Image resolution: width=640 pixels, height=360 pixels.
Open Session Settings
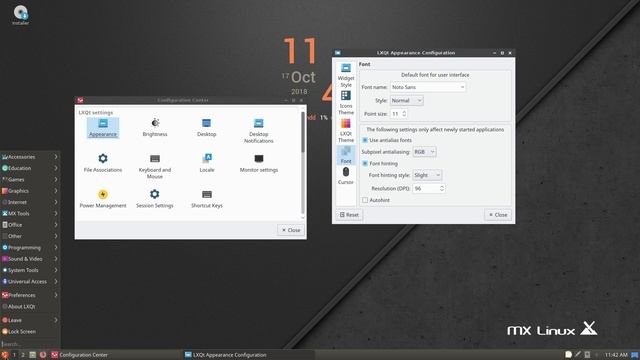pos(155,199)
